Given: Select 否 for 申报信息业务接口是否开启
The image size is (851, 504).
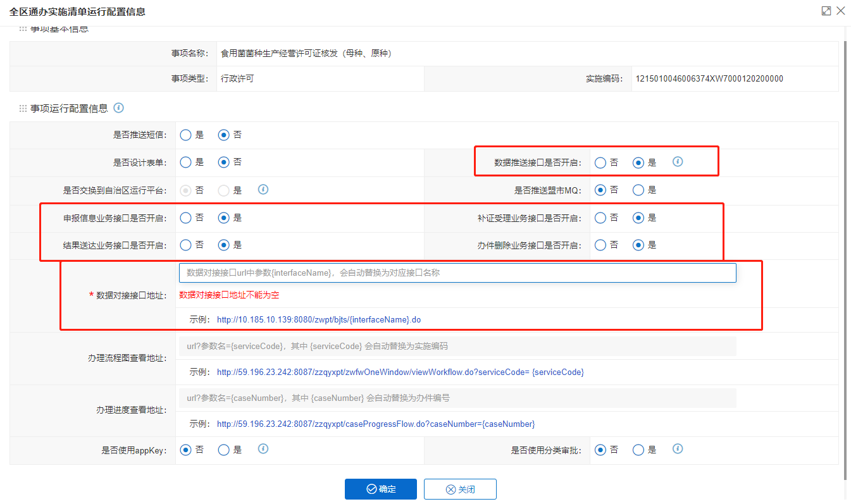Looking at the screenshot, I should tap(186, 218).
